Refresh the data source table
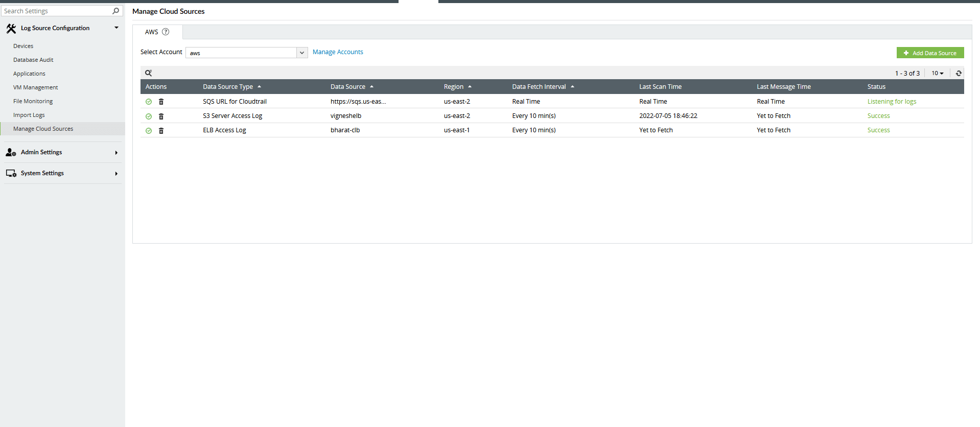Viewport: 980px width, 427px height. click(959, 73)
